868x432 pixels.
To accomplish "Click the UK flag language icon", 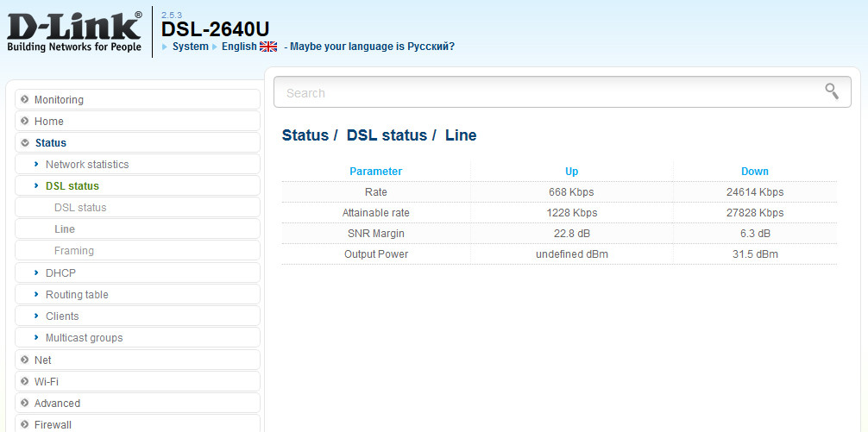I will (268, 47).
